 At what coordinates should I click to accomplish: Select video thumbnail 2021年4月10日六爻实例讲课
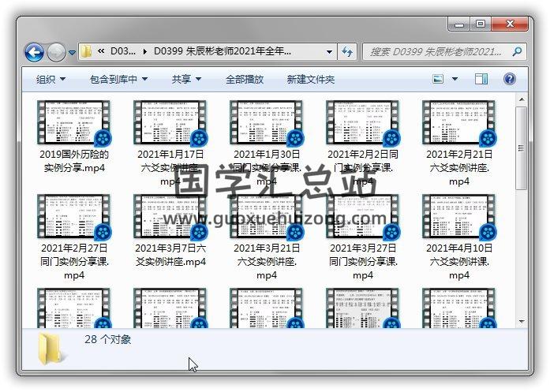(x=459, y=217)
